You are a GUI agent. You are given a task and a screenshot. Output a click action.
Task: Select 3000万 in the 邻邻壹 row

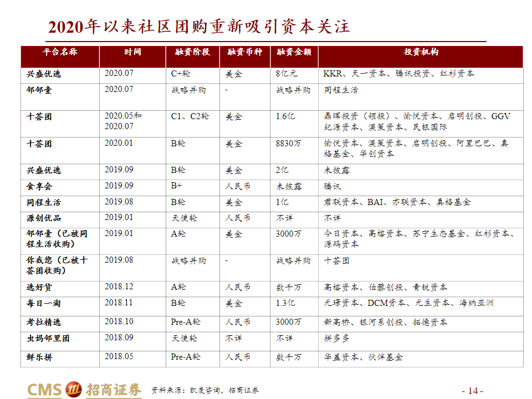tap(288, 234)
